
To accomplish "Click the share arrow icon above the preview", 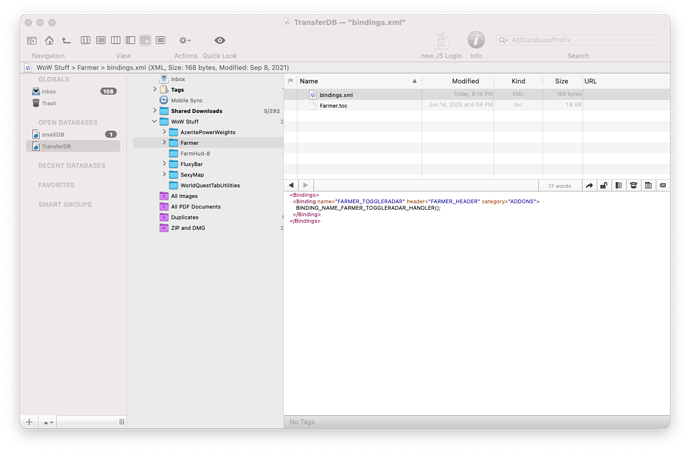I will coord(589,185).
